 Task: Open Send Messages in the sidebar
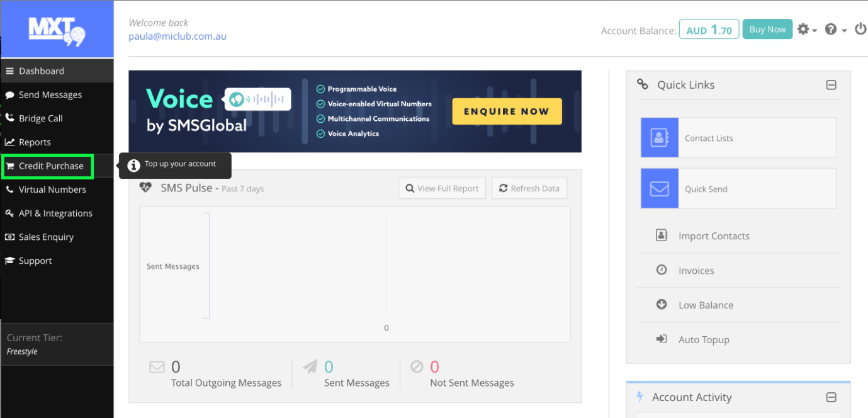tap(57, 94)
